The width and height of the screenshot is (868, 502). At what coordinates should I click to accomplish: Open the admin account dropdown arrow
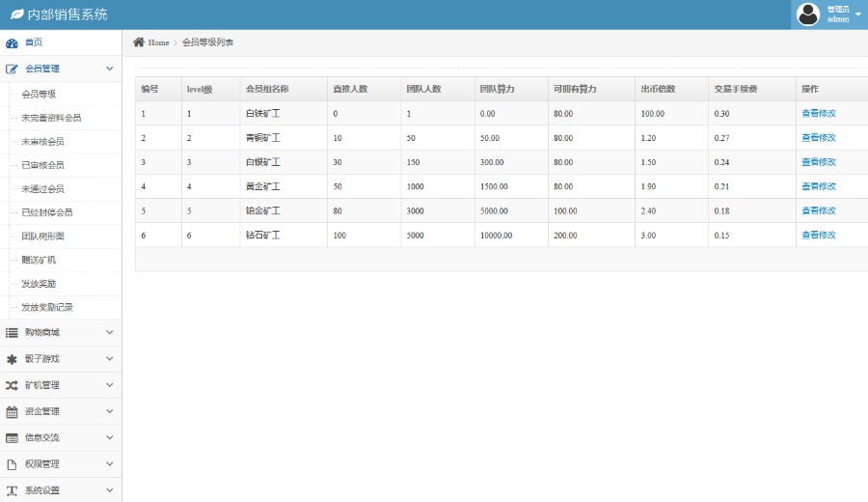pos(858,14)
